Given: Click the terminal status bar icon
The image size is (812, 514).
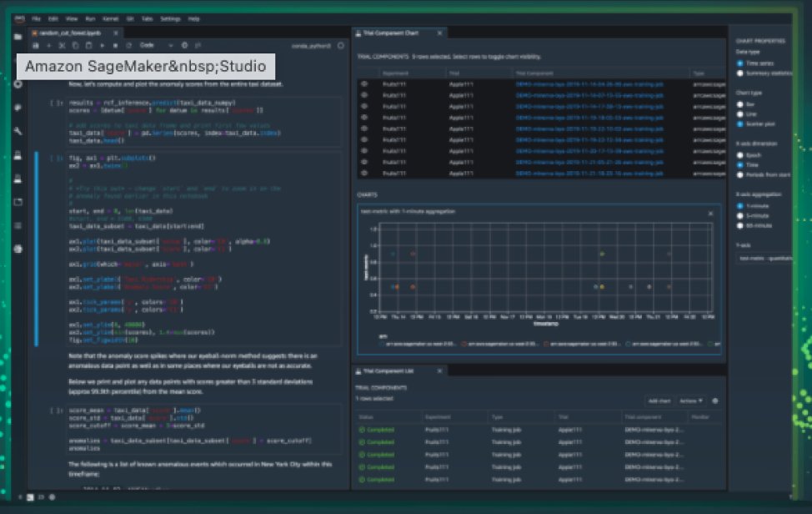Looking at the screenshot, I should point(31,497).
